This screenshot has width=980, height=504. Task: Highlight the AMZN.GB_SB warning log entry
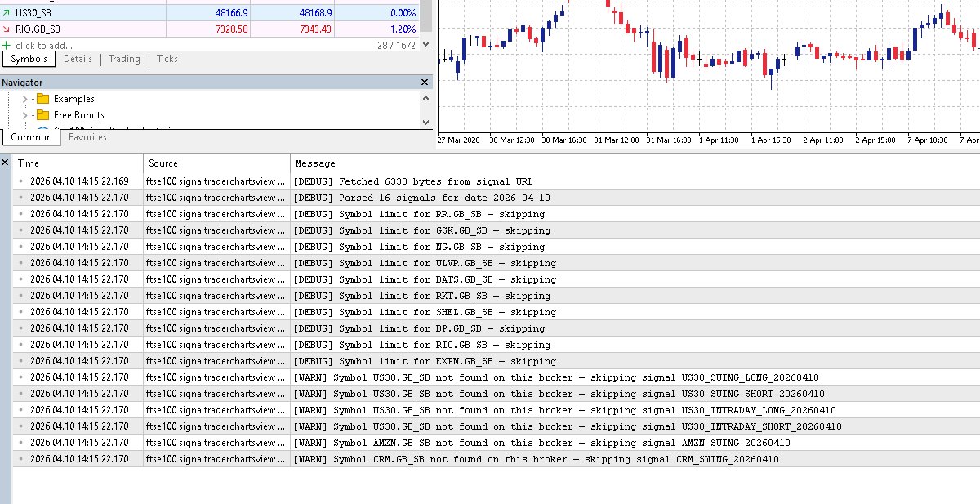pyautogui.click(x=490, y=443)
